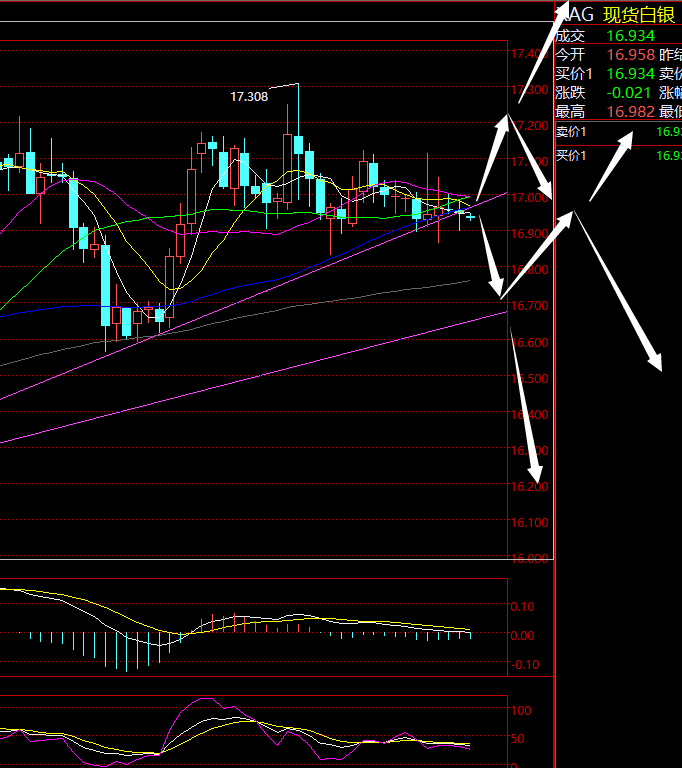Click the 16.600 price axis label
This screenshot has width=682, height=768.
click(x=529, y=342)
